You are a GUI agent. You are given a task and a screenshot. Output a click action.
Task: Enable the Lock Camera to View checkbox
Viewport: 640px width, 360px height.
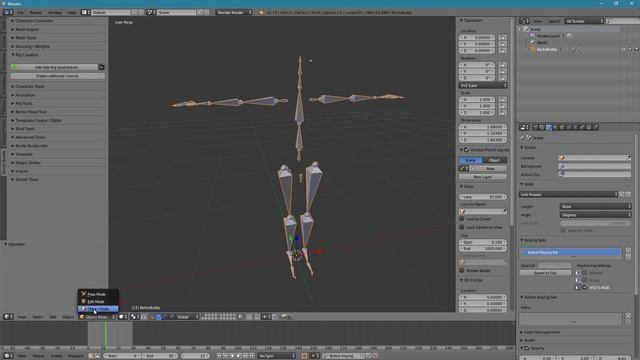[462, 227]
